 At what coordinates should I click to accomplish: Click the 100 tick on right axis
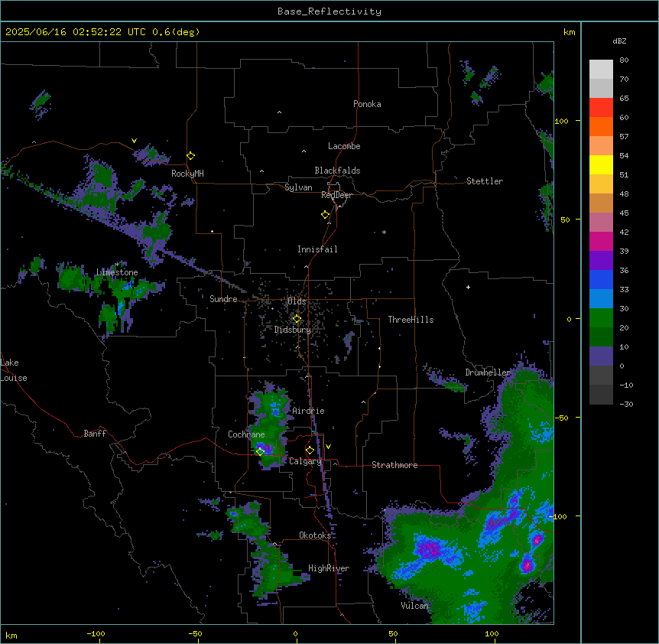pos(561,121)
